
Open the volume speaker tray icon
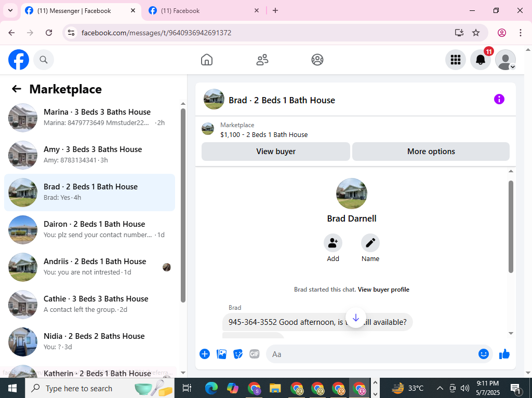(465, 389)
